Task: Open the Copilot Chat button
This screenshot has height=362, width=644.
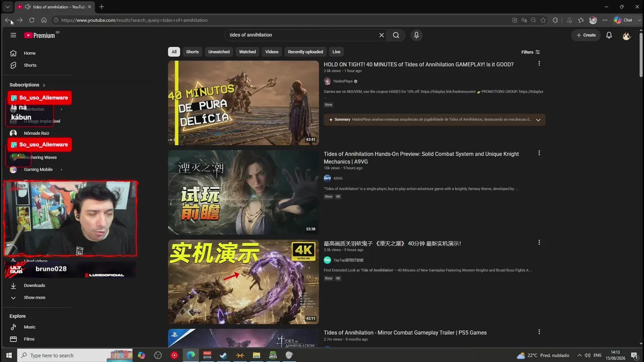Action: (623, 20)
